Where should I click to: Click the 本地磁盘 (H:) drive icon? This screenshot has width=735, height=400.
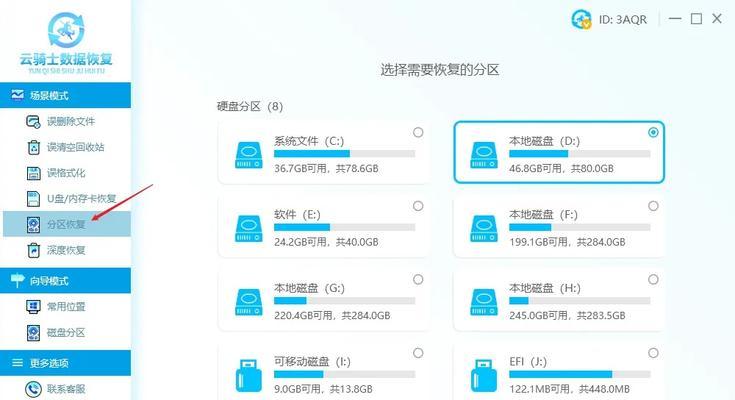click(x=484, y=302)
